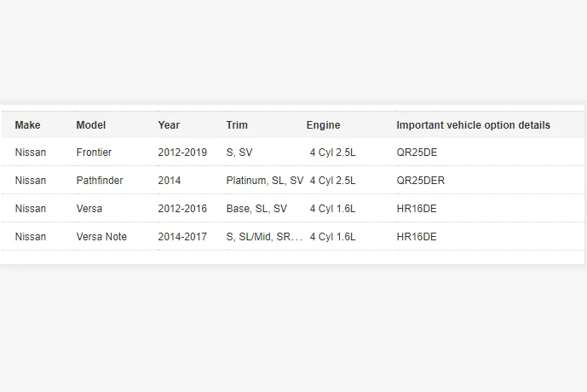
Task: Select the Versa row's HR16DE detail
Action: (417, 209)
